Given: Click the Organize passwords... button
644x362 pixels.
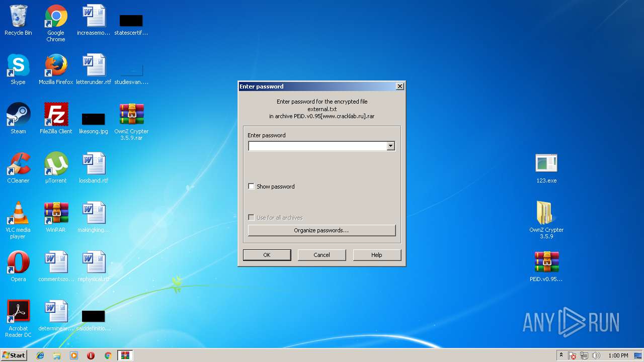Looking at the screenshot, I should pyautogui.click(x=321, y=230).
